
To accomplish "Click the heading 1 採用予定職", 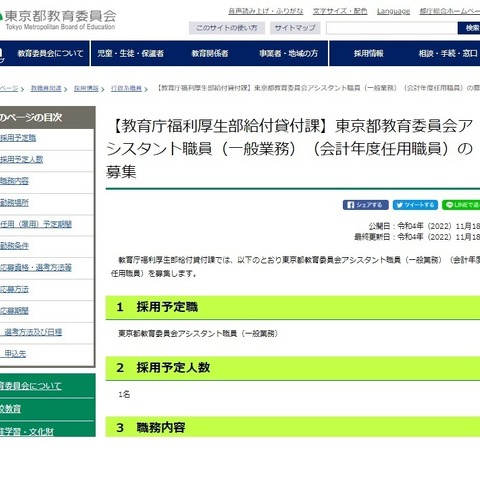I will point(157,307).
